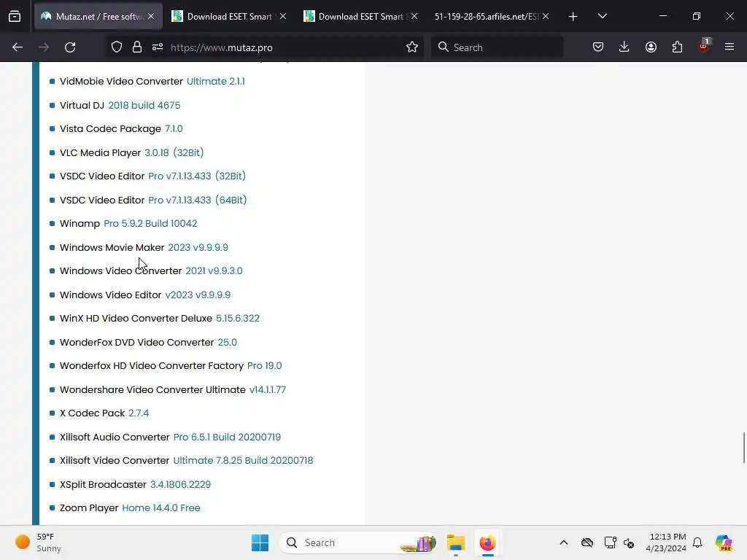
Task: View site security padlock info
Action: click(x=137, y=47)
